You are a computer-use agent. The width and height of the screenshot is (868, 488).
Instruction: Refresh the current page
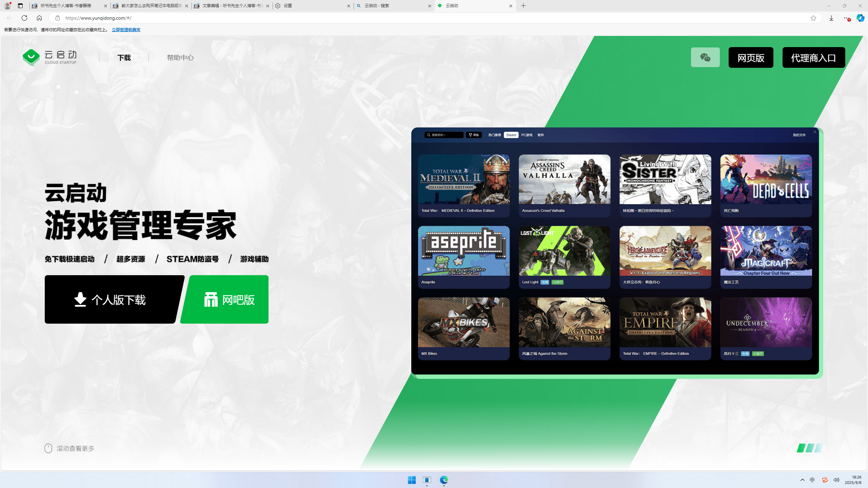pyautogui.click(x=24, y=18)
